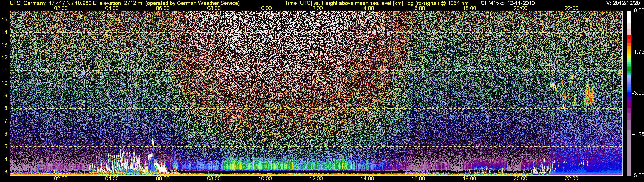Click the '12:00' label on the top time axis
This screenshot has height=182, width=644.
pos(316,8)
